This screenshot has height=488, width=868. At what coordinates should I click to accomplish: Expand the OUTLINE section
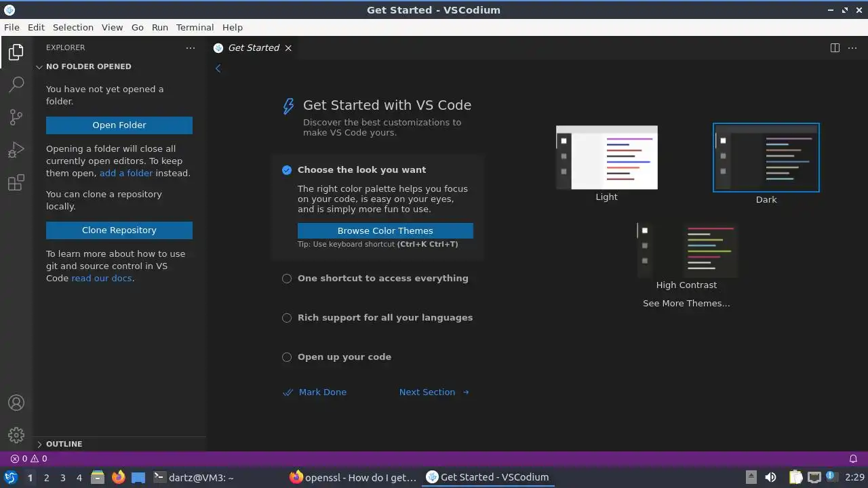[119, 444]
